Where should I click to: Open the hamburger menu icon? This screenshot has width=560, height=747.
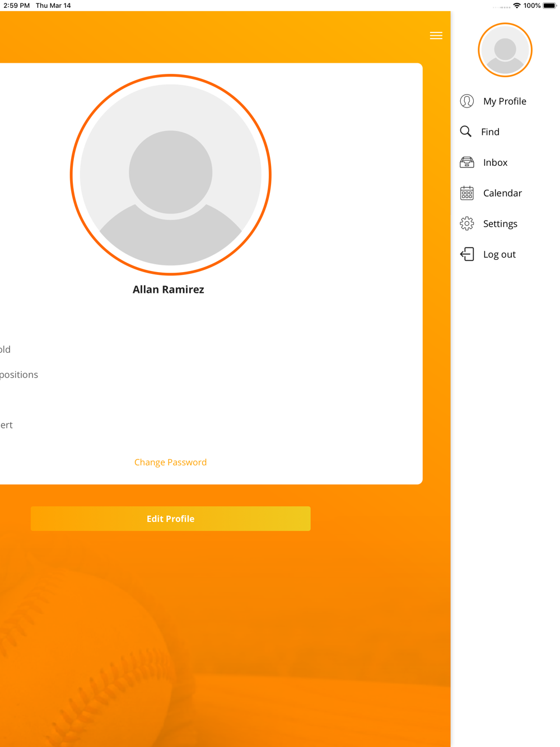[436, 36]
